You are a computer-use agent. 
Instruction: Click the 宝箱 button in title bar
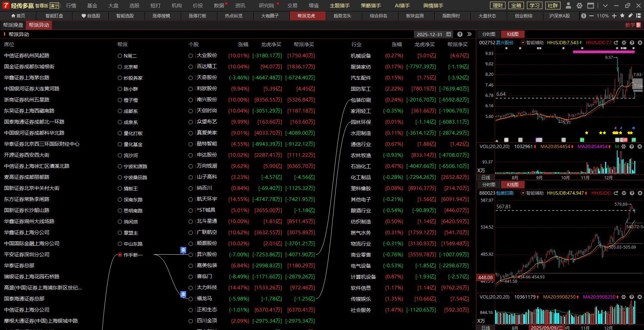(x=516, y=5)
